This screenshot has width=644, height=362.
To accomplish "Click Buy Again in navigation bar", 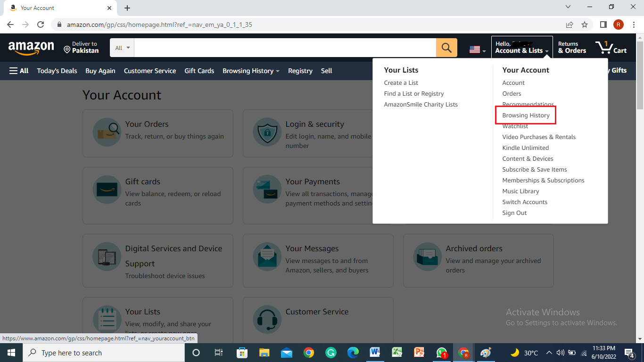I will coord(100,71).
